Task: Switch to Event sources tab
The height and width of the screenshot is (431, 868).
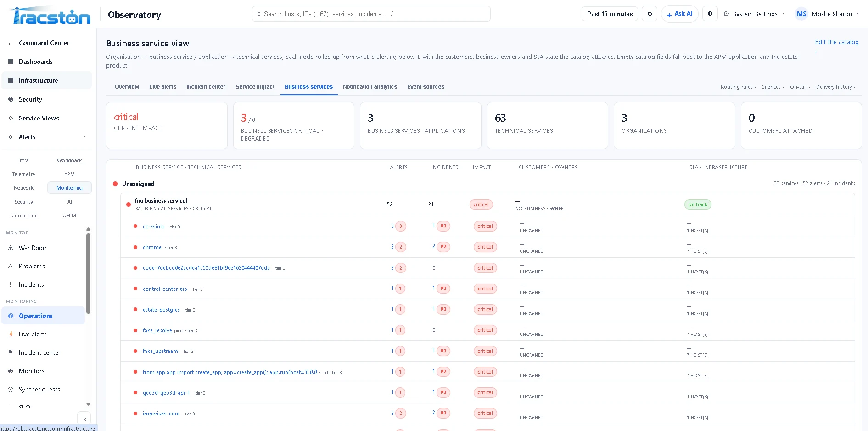Action: pos(426,87)
